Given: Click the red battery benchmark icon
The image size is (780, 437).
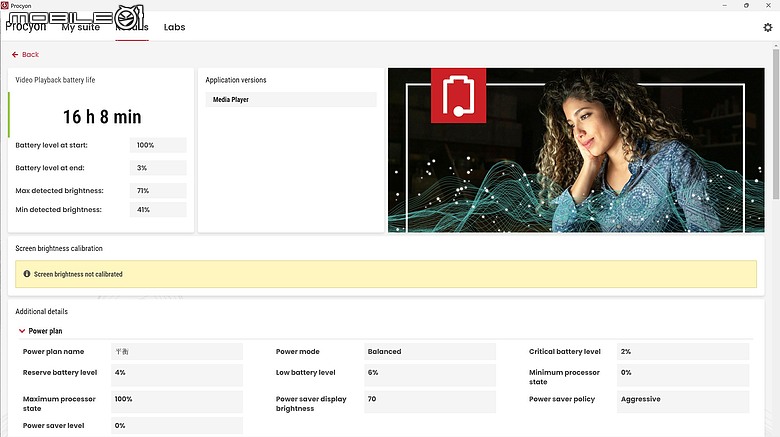Looking at the screenshot, I should tap(458, 96).
